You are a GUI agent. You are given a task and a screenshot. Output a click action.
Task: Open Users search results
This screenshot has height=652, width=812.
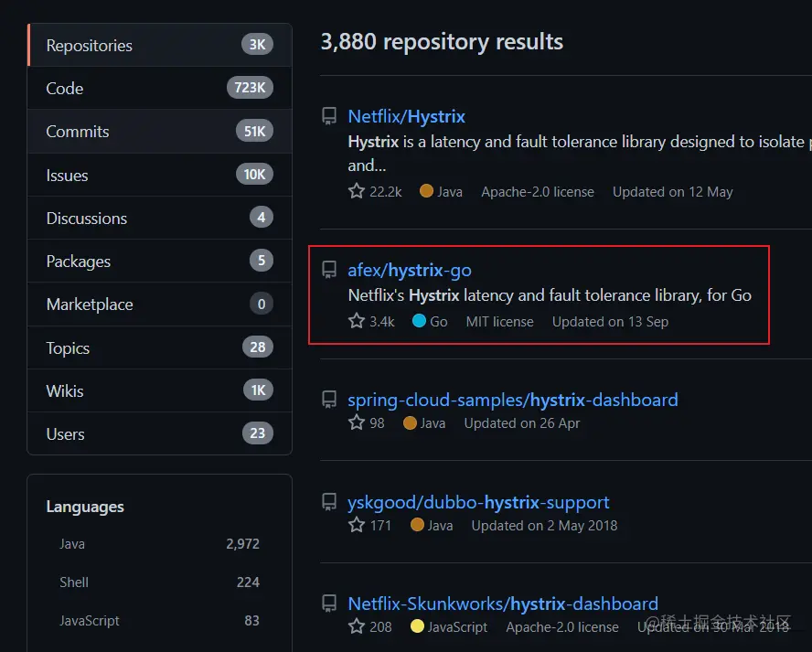(159, 433)
